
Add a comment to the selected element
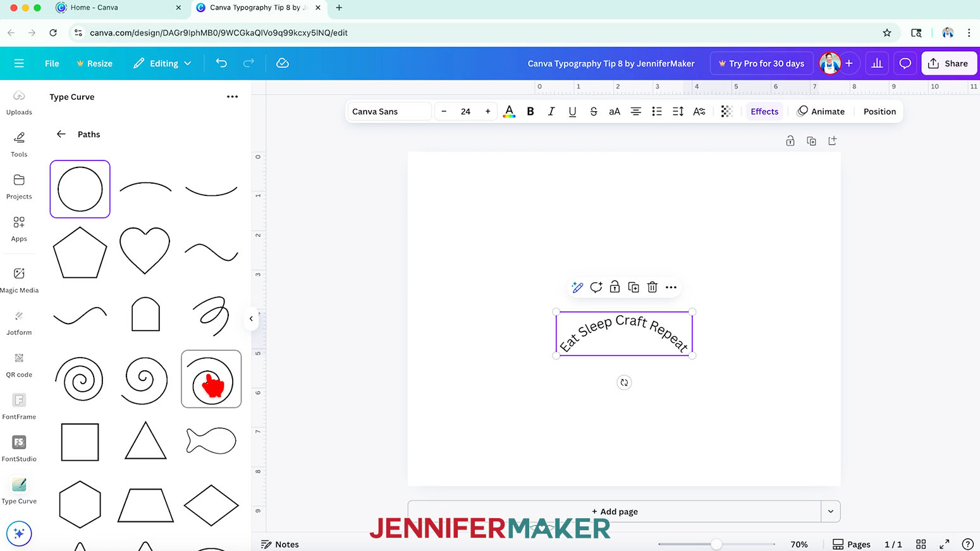pyautogui.click(x=596, y=288)
